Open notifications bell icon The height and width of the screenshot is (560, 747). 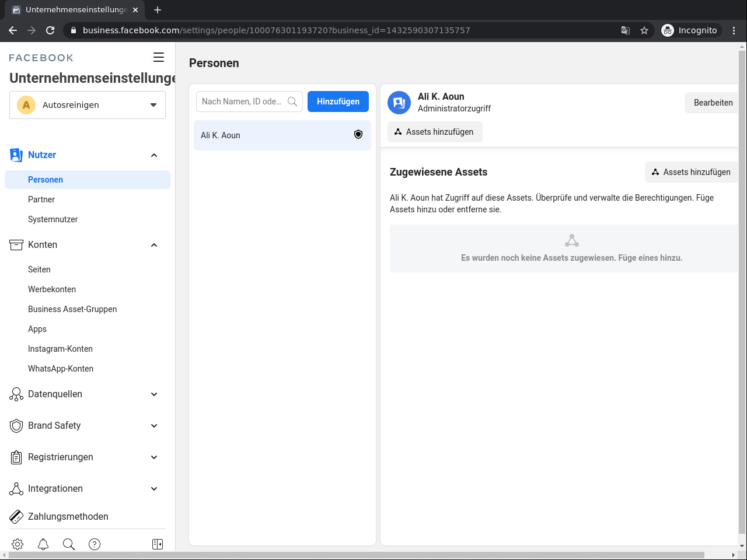click(43, 544)
